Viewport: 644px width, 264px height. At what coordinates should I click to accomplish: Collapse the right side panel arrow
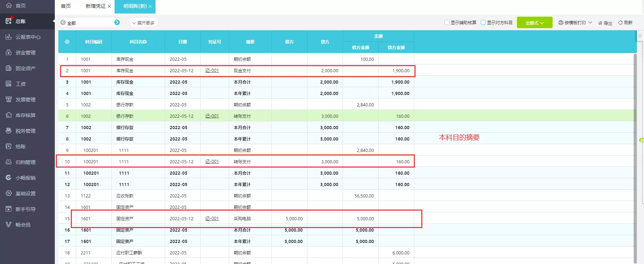[x=640, y=36]
